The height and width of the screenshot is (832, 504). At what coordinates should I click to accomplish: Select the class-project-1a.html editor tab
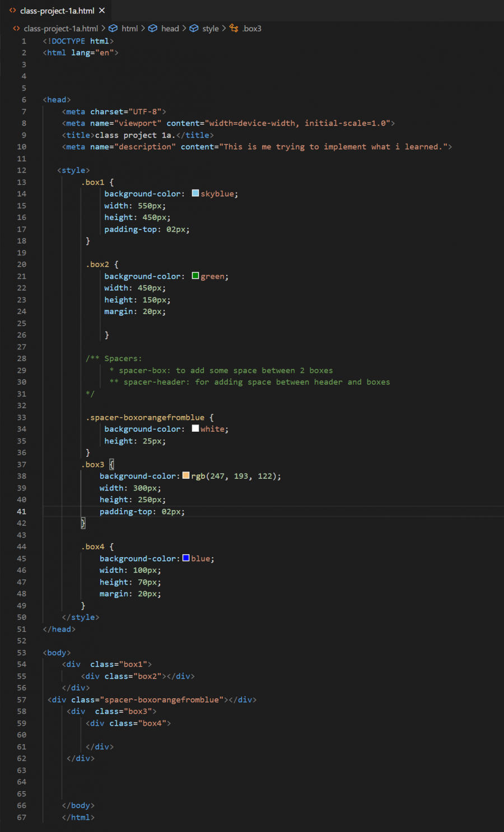tap(57, 11)
